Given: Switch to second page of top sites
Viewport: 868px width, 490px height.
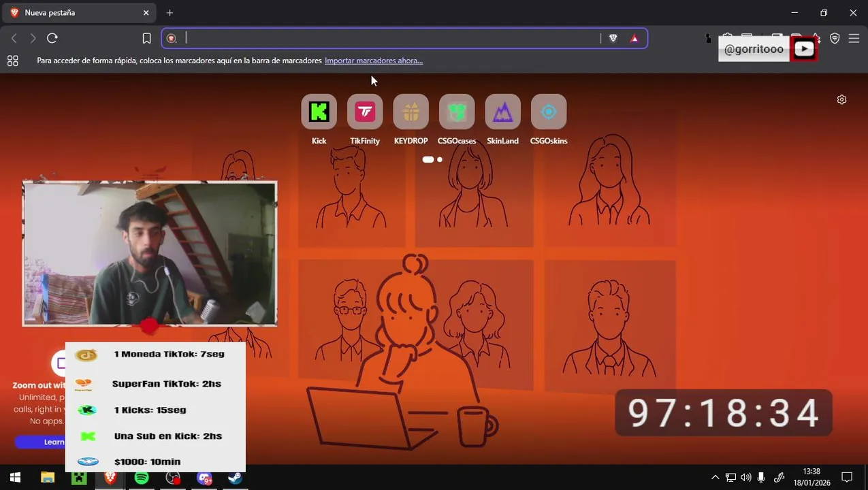Looking at the screenshot, I should tap(440, 159).
